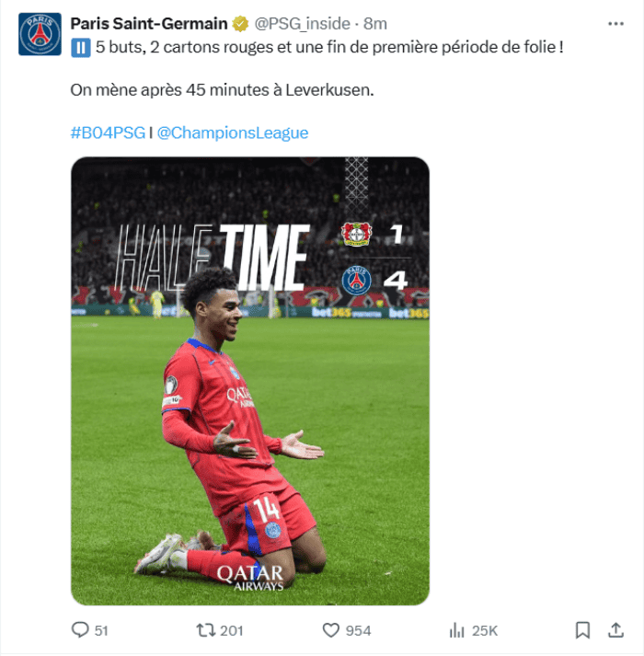Open the @ChampionsLeague mention

[233, 132]
